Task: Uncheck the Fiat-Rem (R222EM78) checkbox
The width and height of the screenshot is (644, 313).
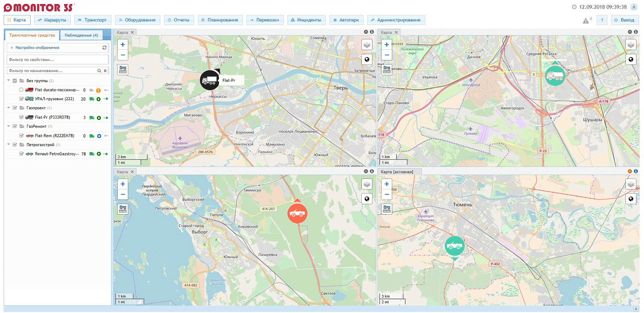Action: pyautogui.click(x=21, y=136)
